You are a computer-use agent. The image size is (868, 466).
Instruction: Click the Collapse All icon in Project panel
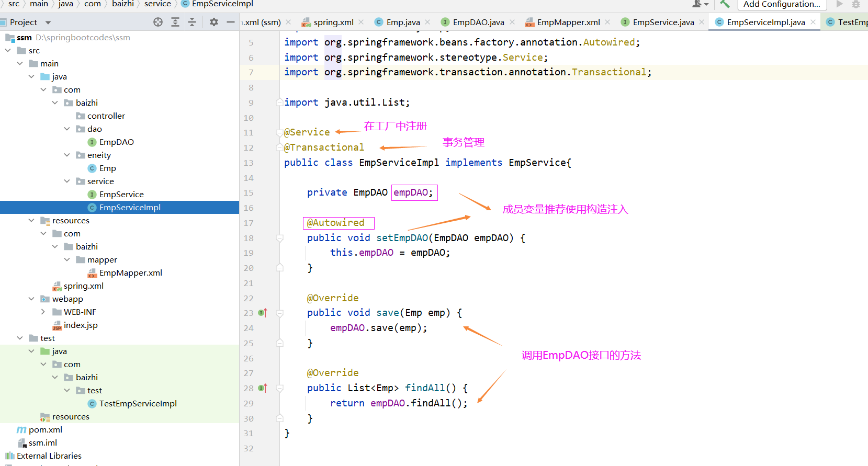coord(192,22)
